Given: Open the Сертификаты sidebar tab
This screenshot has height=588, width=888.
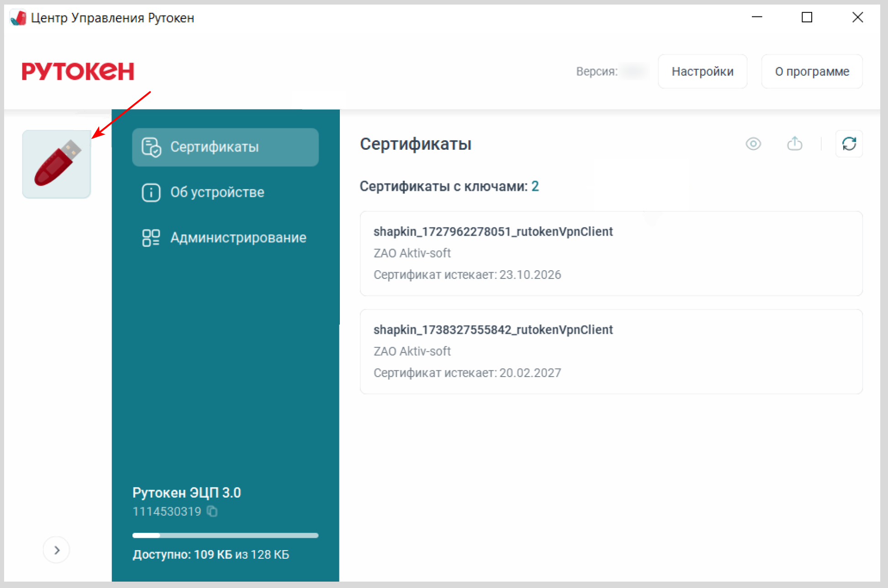Looking at the screenshot, I should pos(226,147).
